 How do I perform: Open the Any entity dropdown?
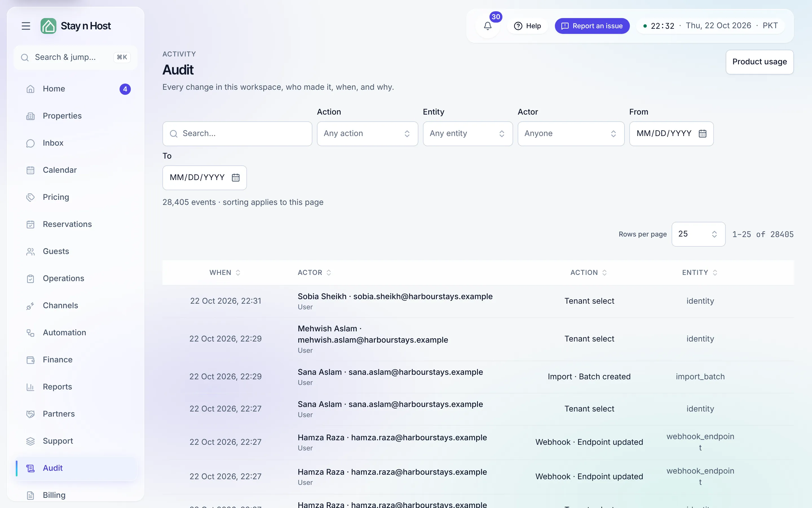click(x=468, y=134)
